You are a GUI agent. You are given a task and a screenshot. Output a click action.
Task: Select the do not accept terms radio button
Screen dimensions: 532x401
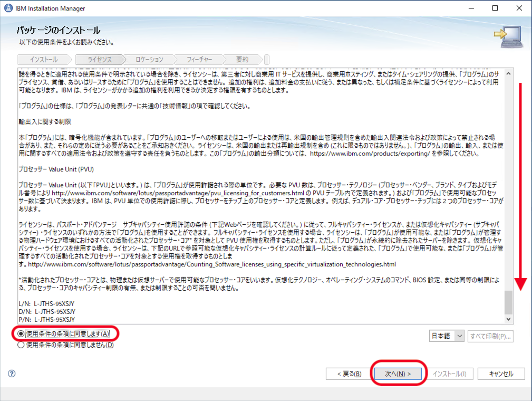[21, 345]
